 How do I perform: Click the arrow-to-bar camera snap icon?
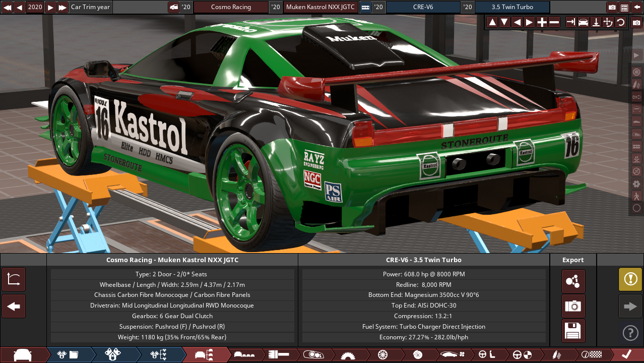(x=571, y=22)
